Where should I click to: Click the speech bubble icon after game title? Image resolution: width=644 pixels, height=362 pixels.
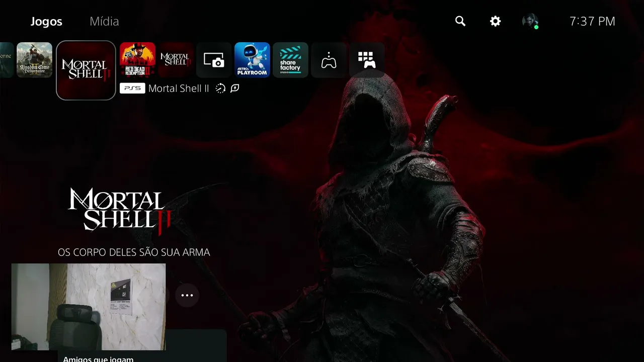point(234,88)
